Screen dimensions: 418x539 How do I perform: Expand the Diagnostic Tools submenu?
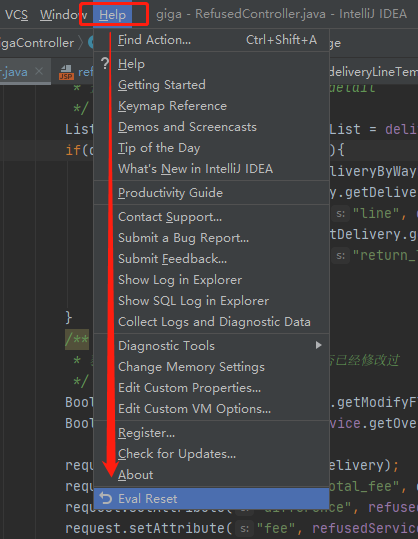[212, 346]
